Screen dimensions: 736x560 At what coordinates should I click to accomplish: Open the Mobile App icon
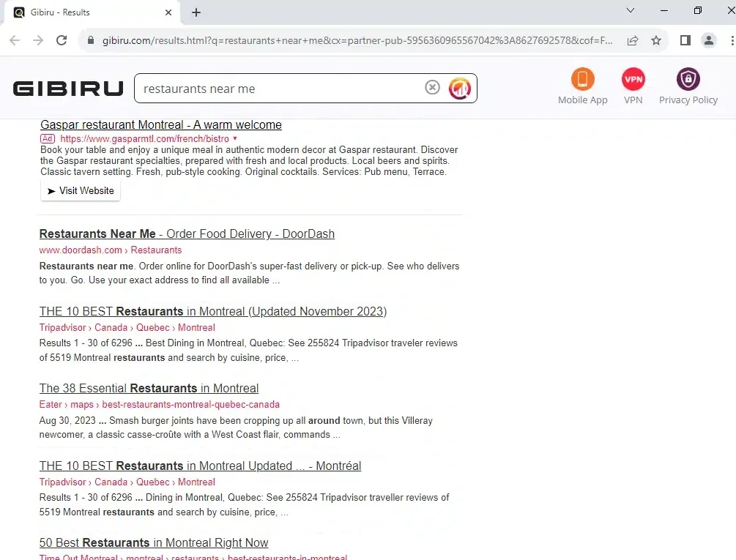[x=582, y=79]
